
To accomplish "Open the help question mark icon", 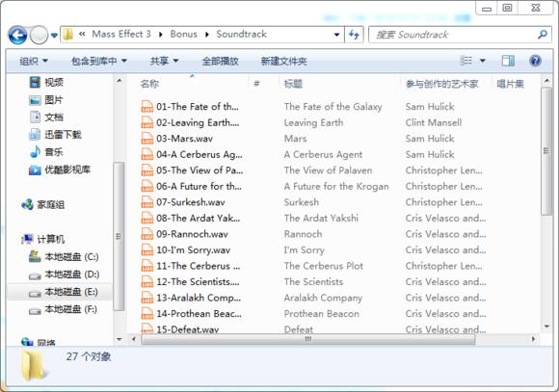I will coord(535,61).
